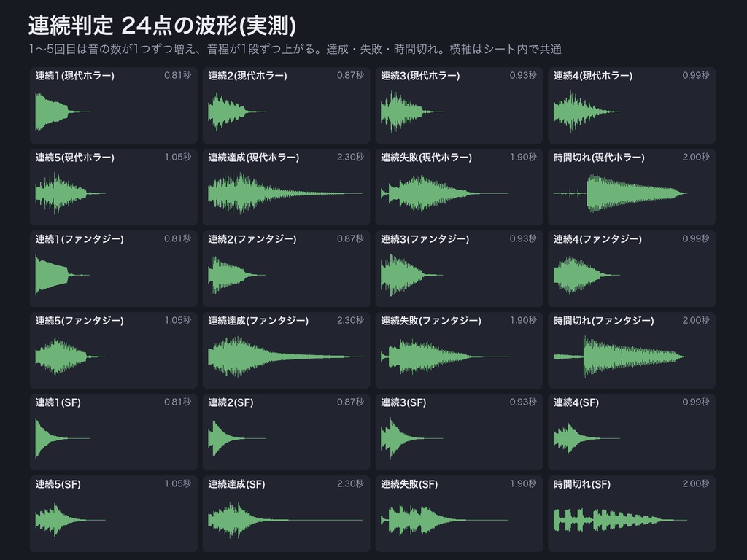
Task: Click the 2.30秒 duration on 連続達成(現代ホラー)
Action: (x=350, y=157)
